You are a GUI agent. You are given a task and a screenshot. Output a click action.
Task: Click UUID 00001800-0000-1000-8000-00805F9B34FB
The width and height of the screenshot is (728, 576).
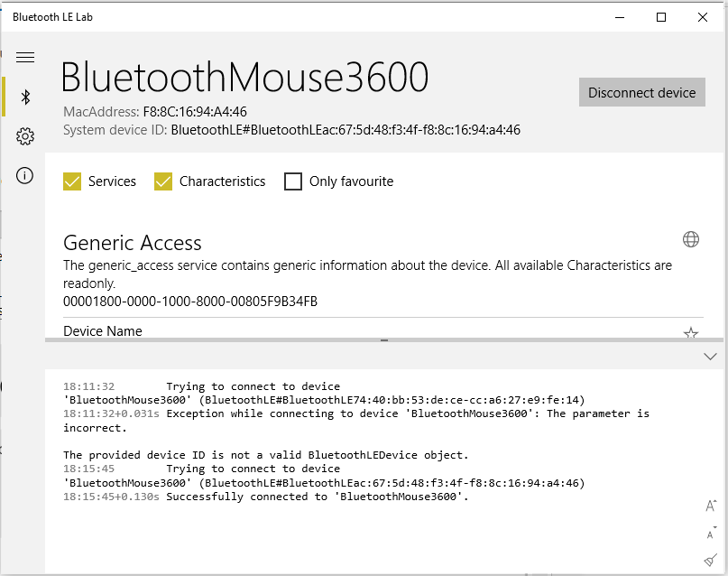(190, 302)
